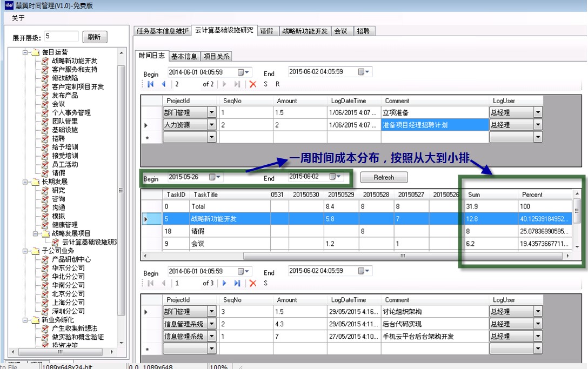
Task: Open LogUser dropdown in 立项准备 row
Action: point(537,112)
